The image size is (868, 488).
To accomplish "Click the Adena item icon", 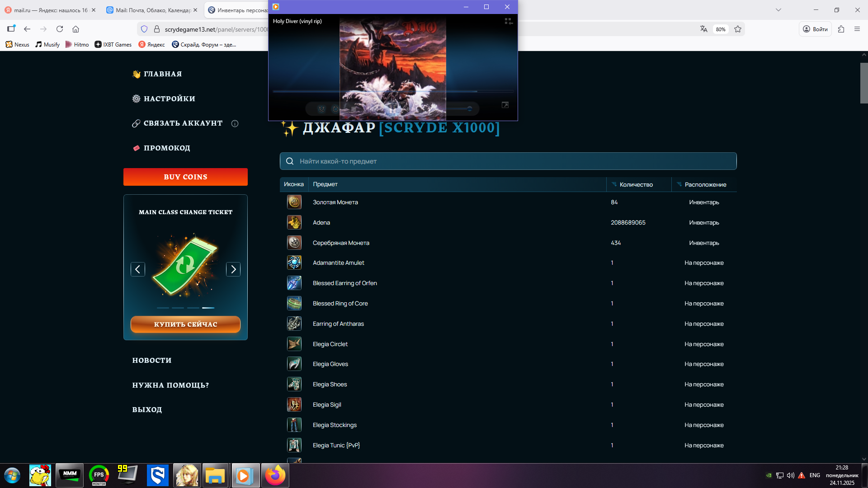I will click(294, 222).
